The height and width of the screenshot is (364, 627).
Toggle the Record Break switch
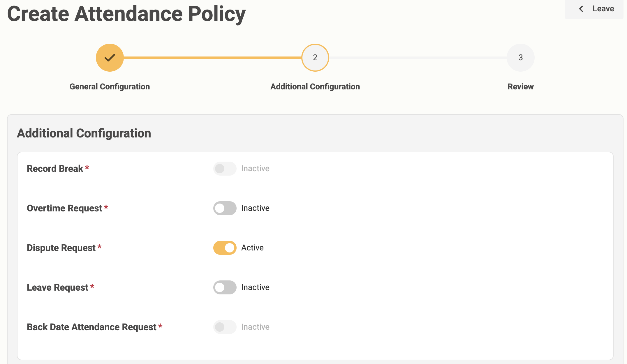click(225, 169)
